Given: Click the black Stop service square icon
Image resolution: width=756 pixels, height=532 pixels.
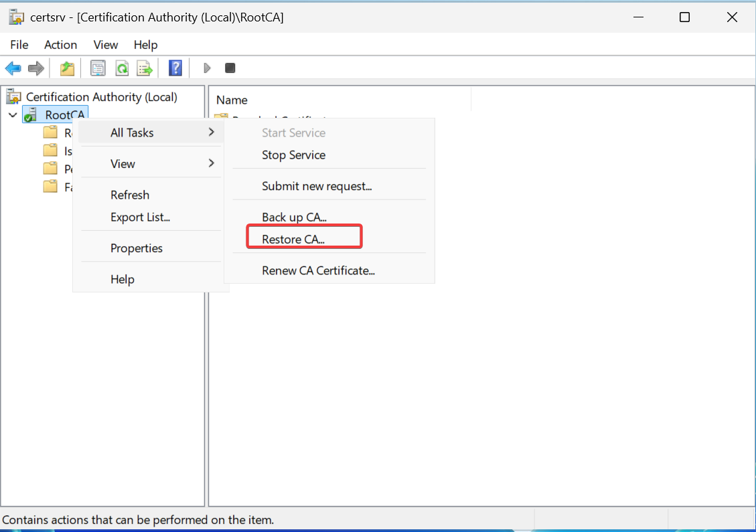Looking at the screenshot, I should tap(230, 68).
